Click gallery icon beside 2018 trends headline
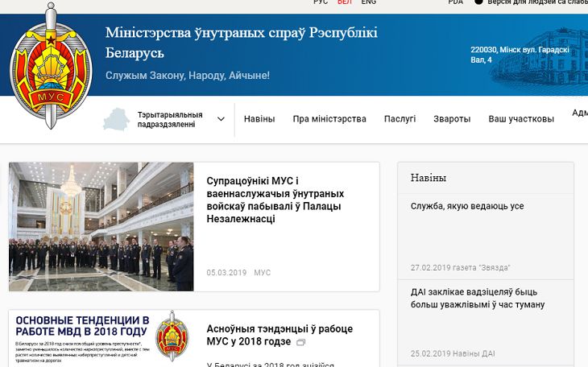The image size is (588, 367). pyautogui.click(x=301, y=343)
